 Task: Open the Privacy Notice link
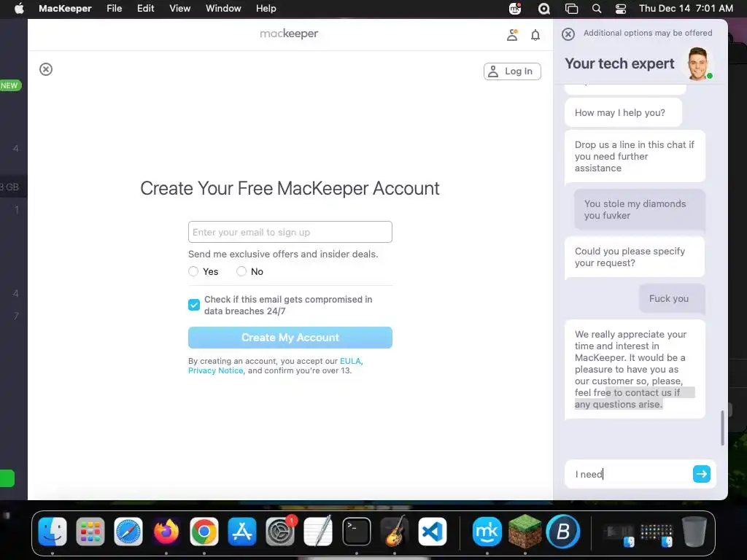215,370
